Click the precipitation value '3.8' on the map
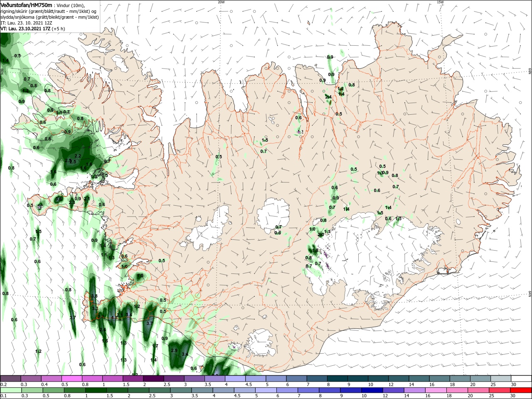Screen dimensions: 532x399 (x=94, y=296)
